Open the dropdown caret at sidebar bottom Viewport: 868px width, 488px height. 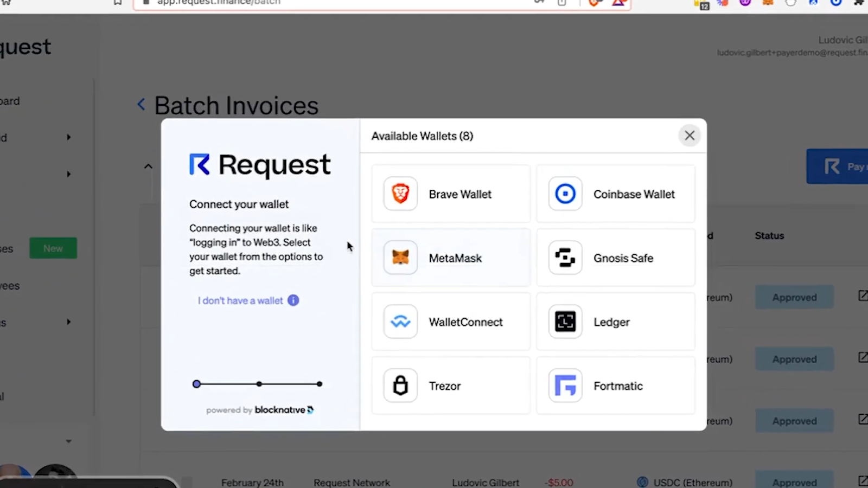click(x=68, y=441)
